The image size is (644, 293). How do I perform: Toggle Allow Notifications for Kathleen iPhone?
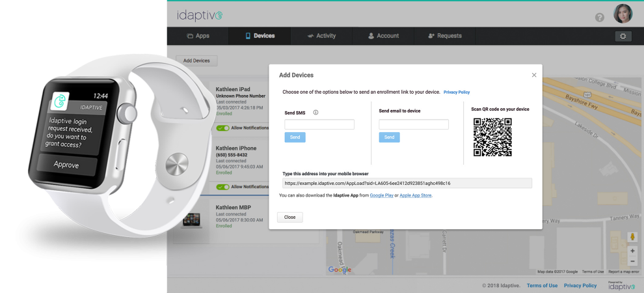click(223, 187)
